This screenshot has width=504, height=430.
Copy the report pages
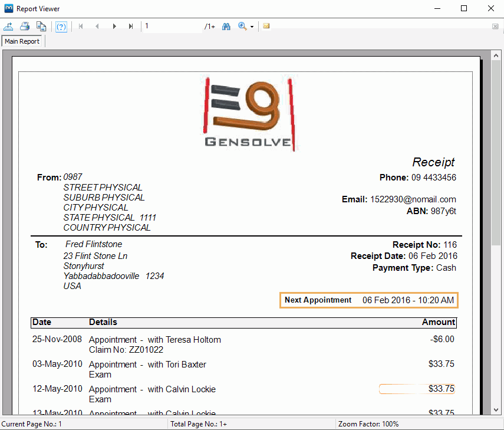pyautogui.click(x=41, y=26)
